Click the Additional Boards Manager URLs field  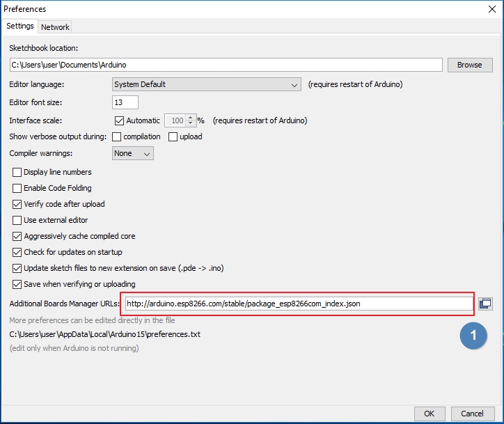(x=298, y=304)
